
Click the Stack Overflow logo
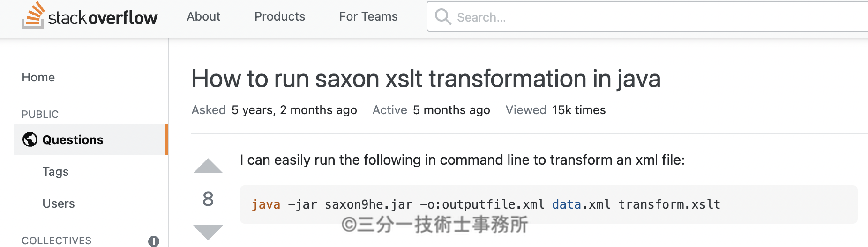[x=90, y=16]
